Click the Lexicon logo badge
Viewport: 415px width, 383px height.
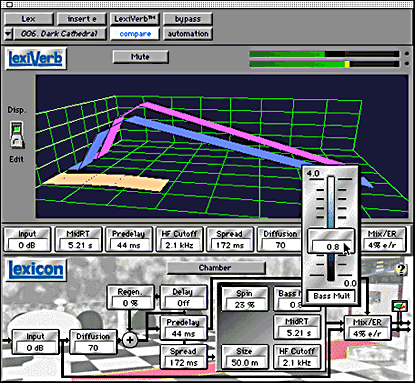pyautogui.click(x=36, y=270)
